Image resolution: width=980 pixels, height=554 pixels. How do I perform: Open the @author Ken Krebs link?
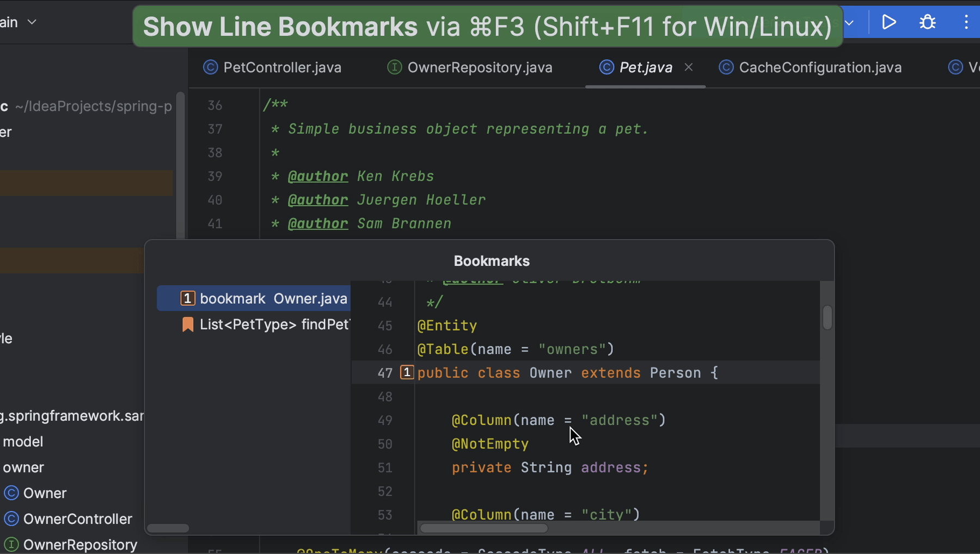coord(317,176)
